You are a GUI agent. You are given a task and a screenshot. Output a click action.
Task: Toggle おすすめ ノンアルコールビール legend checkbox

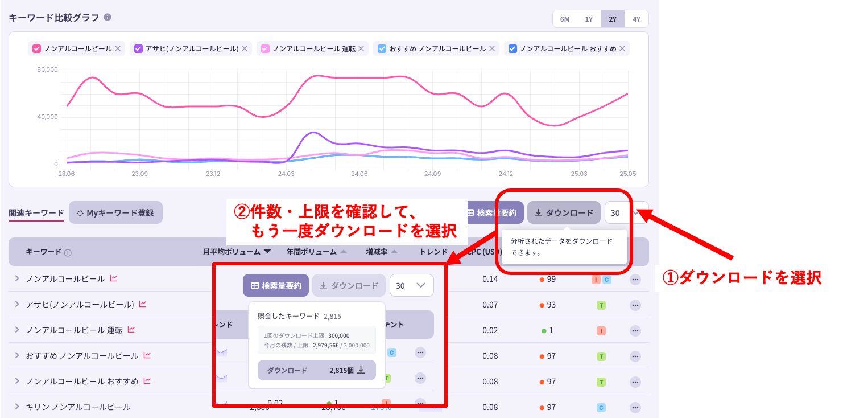(382, 49)
